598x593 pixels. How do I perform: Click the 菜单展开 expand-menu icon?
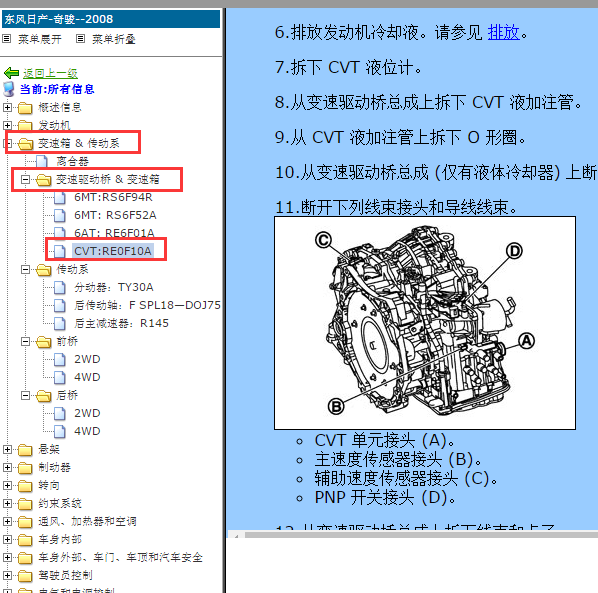pyautogui.click(x=6, y=39)
